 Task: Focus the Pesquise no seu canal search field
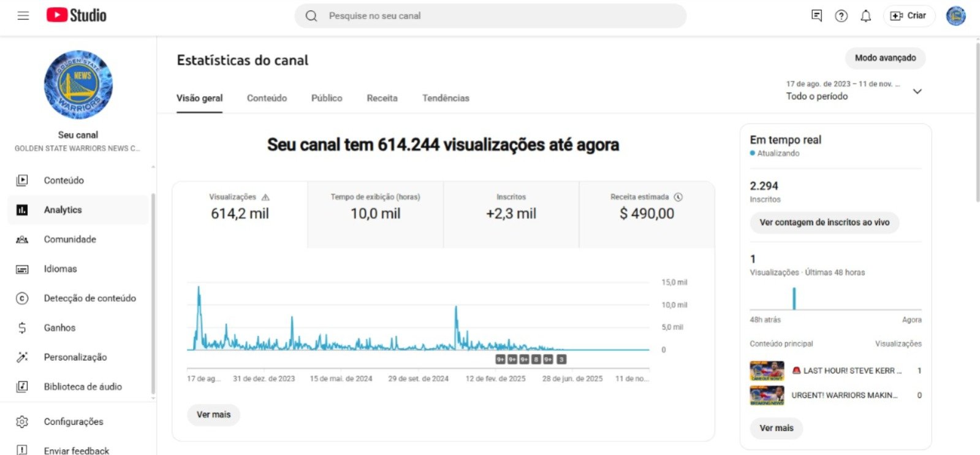pyautogui.click(x=490, y=16)
